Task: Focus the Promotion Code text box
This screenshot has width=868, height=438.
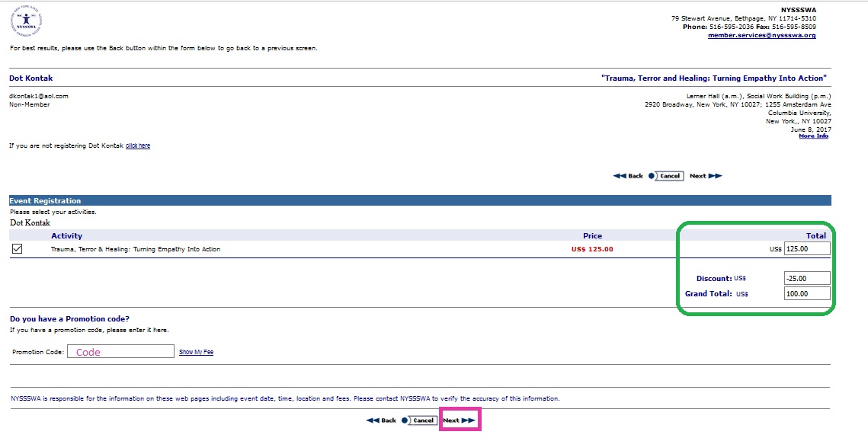Action: (120, 352)
